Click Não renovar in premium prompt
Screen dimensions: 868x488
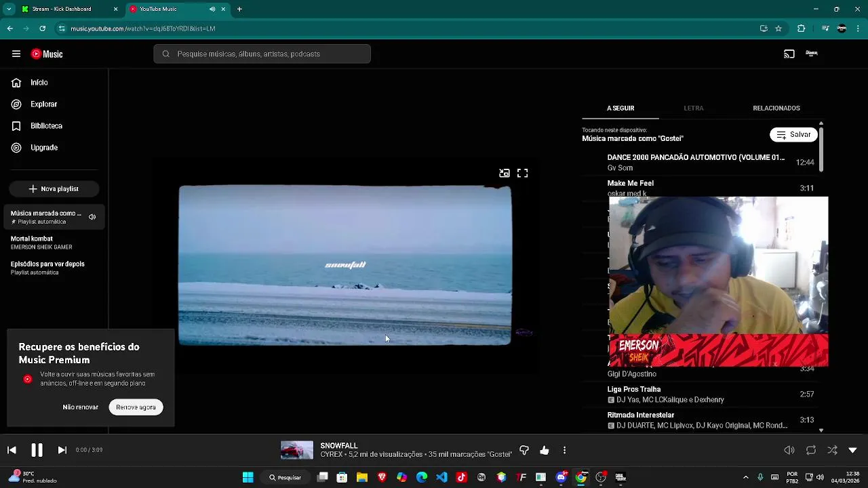81,407
